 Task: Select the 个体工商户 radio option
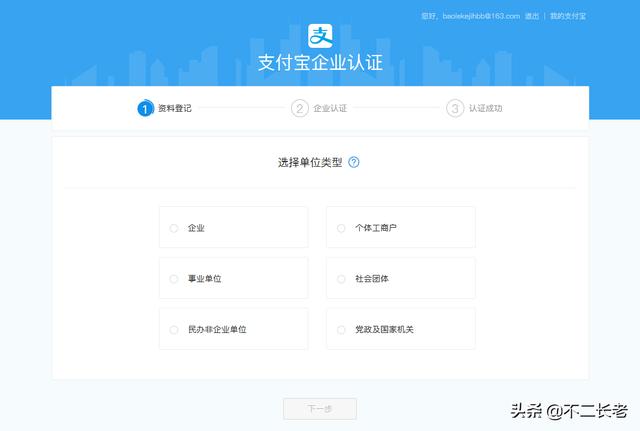tap(341, 228)
